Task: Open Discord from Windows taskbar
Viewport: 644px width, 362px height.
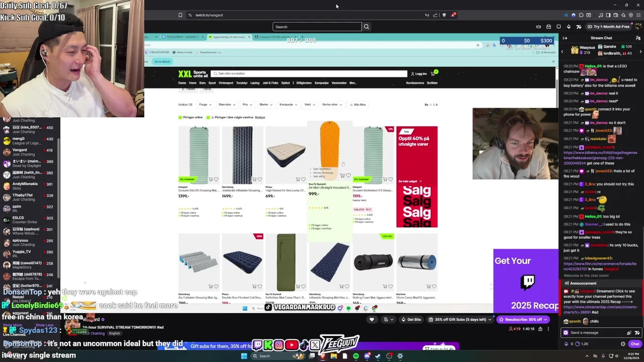Action: point(367,356)
